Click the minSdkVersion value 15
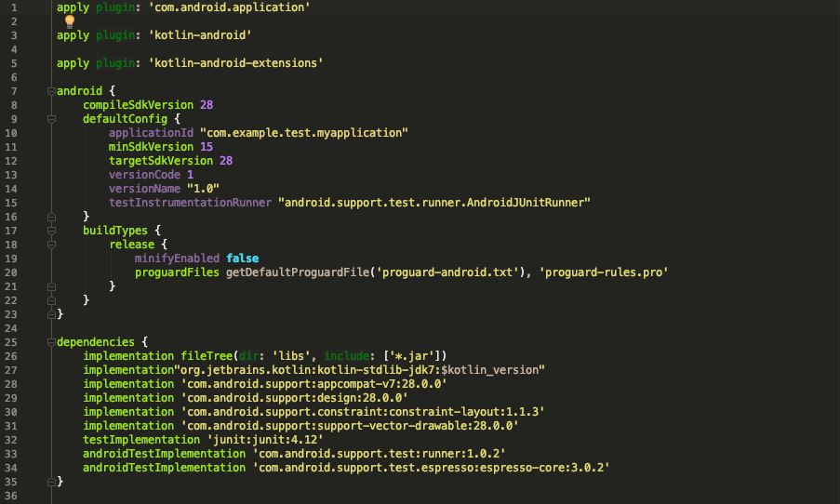 click(207, 147)
